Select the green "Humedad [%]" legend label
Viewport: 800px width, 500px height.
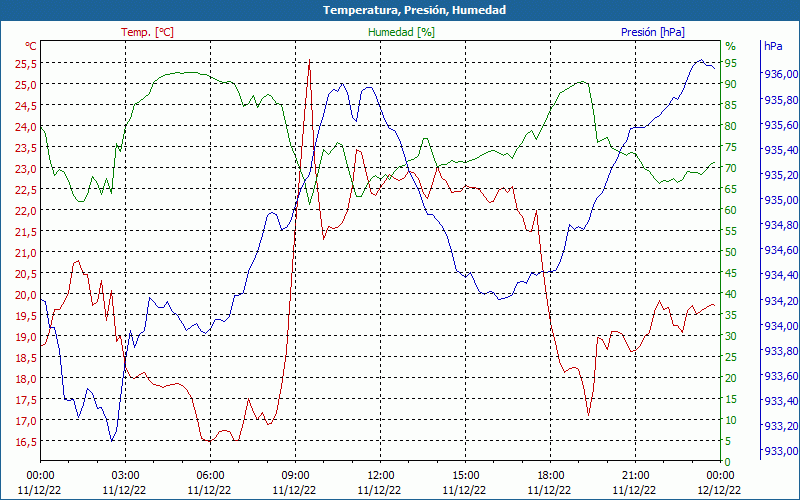(402, 32)
